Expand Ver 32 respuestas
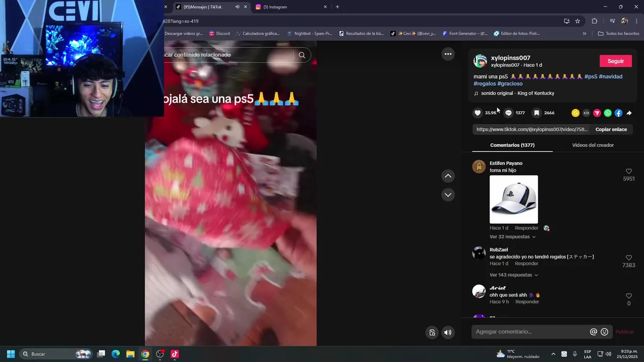The image size is (644, 362). click(x=512, y=237)
